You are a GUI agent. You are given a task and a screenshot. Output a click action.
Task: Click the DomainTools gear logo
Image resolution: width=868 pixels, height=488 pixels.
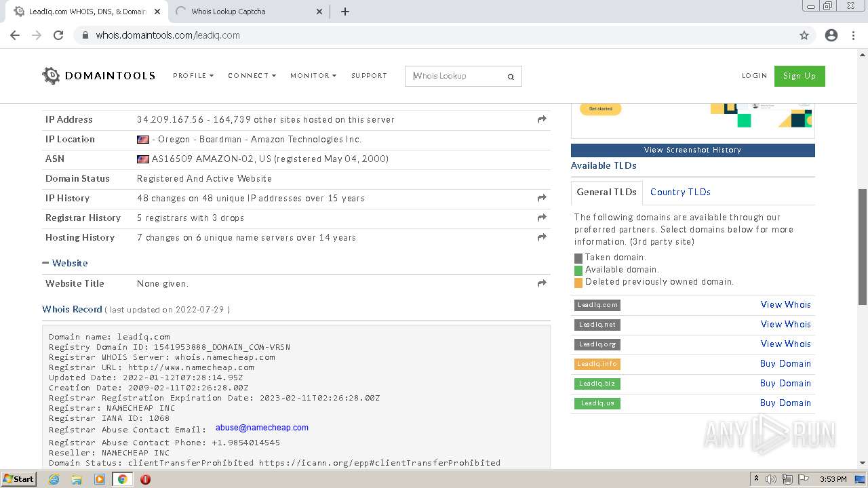pos(51,76)
